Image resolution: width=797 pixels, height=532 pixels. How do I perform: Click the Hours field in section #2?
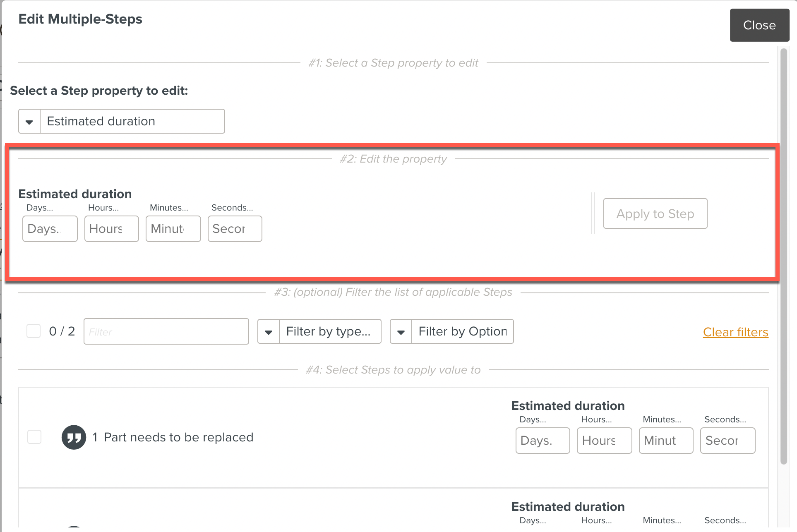[111, 229]
